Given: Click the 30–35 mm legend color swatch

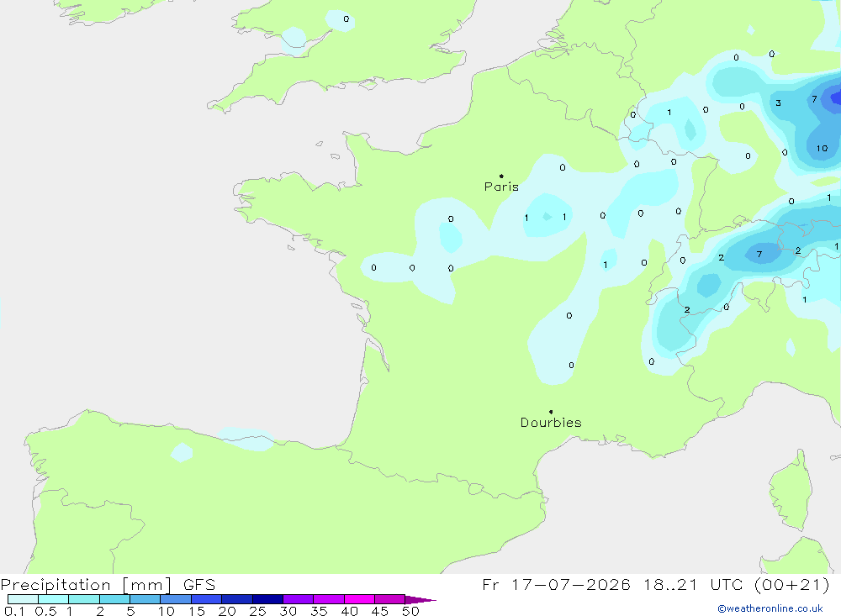Looking at the screenshot, I should point(299,599).
